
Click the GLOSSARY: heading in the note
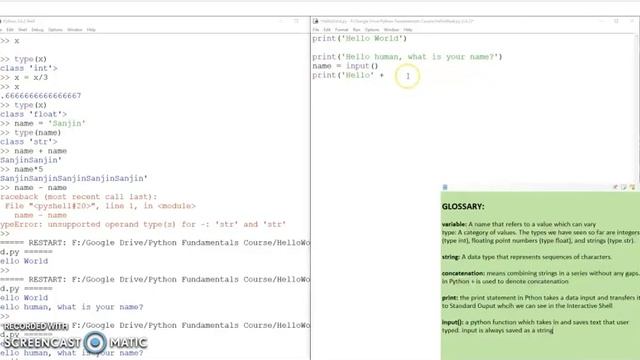[463, 207]
